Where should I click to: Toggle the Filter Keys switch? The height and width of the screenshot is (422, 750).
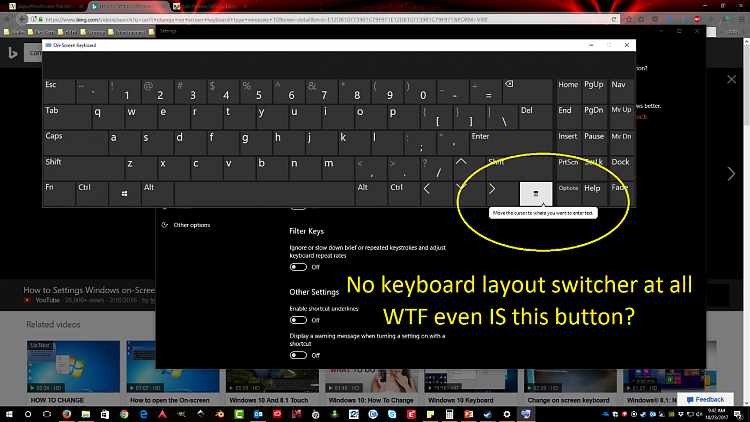298,267
